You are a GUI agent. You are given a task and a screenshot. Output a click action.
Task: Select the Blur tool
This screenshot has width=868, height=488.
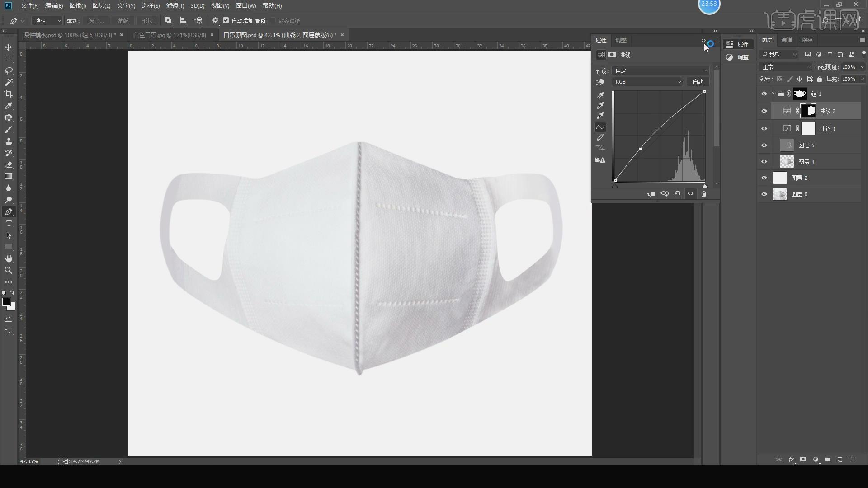coord(9,188)
